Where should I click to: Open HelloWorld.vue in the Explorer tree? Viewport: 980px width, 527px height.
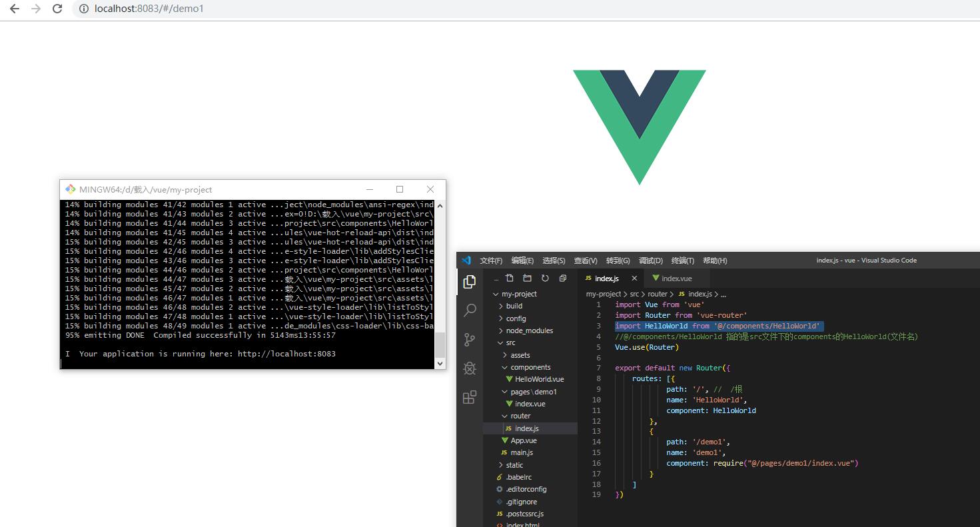[x=535, y=379]
